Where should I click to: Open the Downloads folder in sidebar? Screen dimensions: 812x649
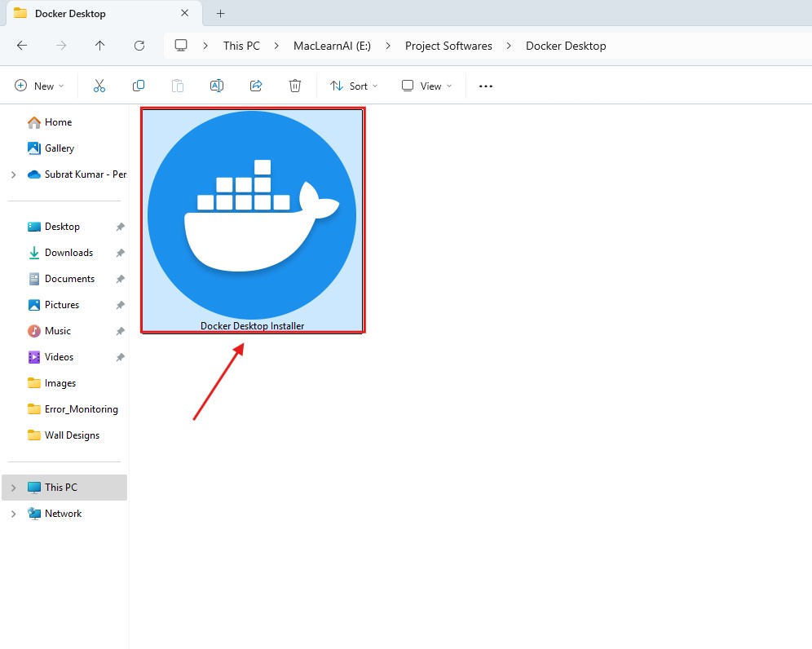68,253
